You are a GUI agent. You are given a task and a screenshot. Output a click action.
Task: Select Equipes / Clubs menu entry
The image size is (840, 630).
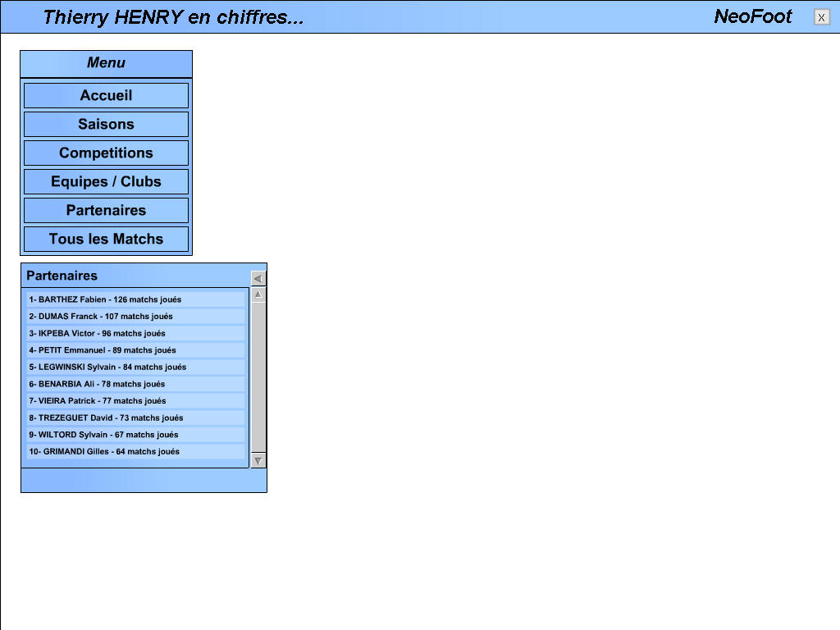(106, 181)
